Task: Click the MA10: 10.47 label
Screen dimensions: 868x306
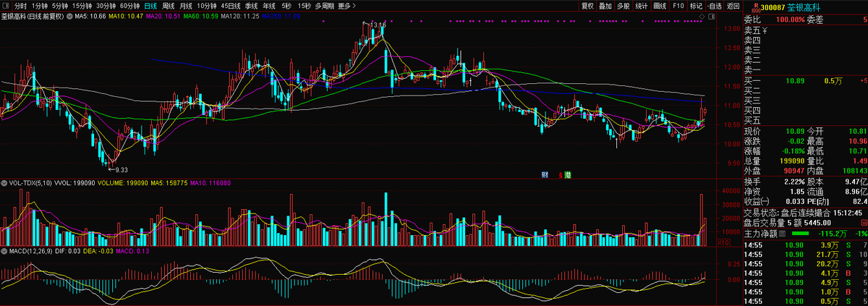Action: click(127, 15)
